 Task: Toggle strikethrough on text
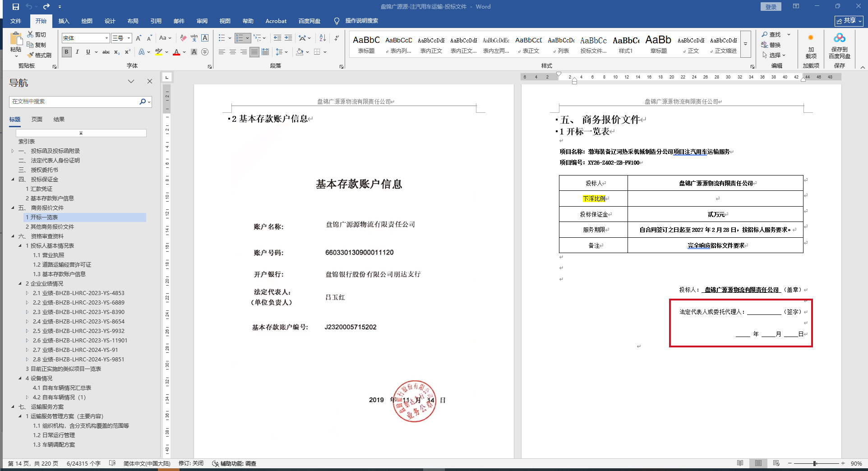point(106,52)
